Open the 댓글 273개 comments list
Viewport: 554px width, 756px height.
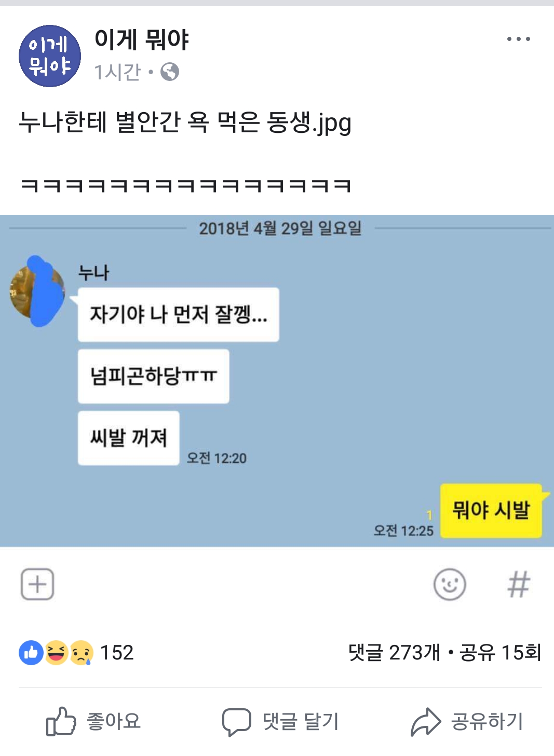[x=395, y=653]
